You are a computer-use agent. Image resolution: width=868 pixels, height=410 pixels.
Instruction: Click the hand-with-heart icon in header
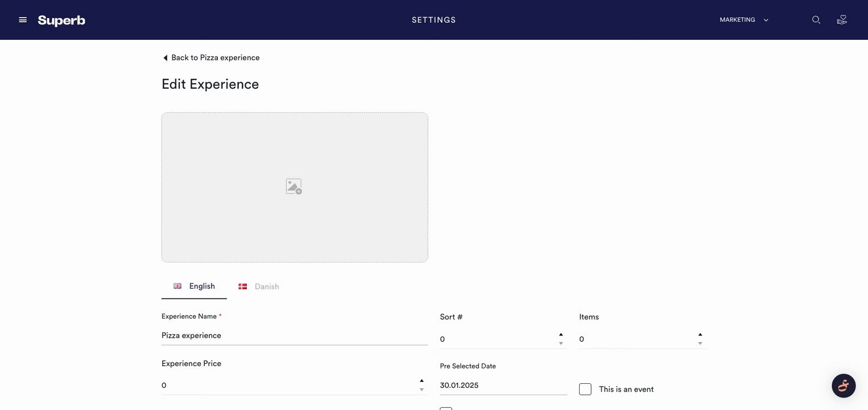click(842, 20)
